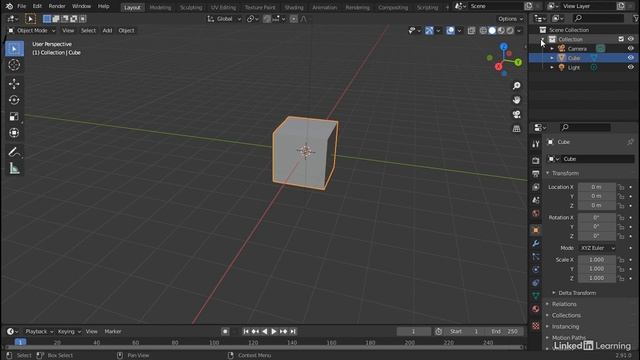This screenshot has height=360, width=640.
Task: Open the Physics properties tab
Action: click(536, 270)
